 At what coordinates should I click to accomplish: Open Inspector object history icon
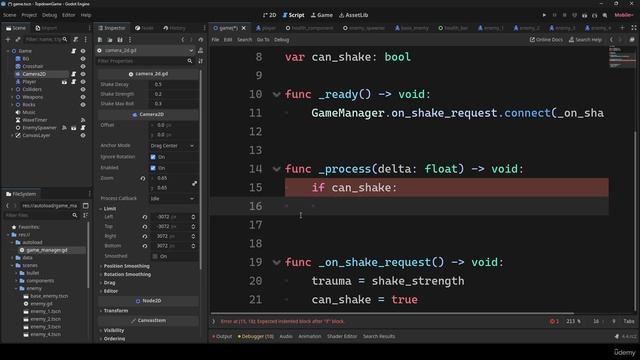[x=200, y=40]
